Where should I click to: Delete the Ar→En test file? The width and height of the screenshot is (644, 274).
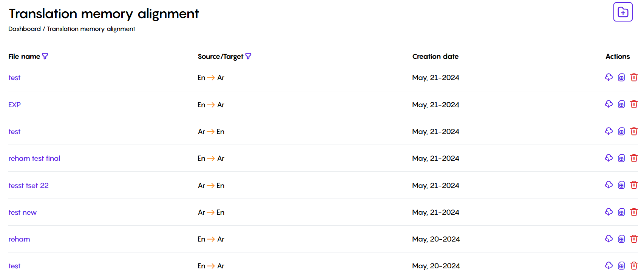[634, 131]
